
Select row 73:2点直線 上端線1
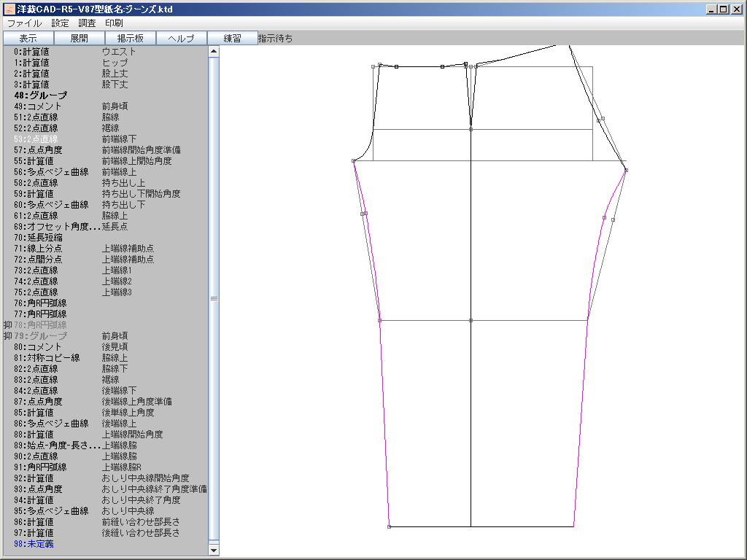(x=106, y=271)
